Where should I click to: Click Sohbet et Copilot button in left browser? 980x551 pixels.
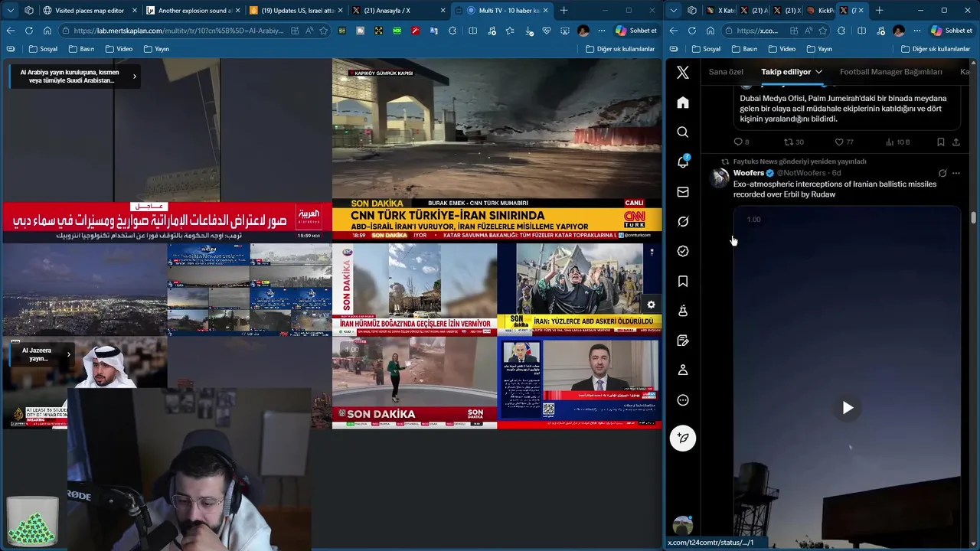pos(636,31)
